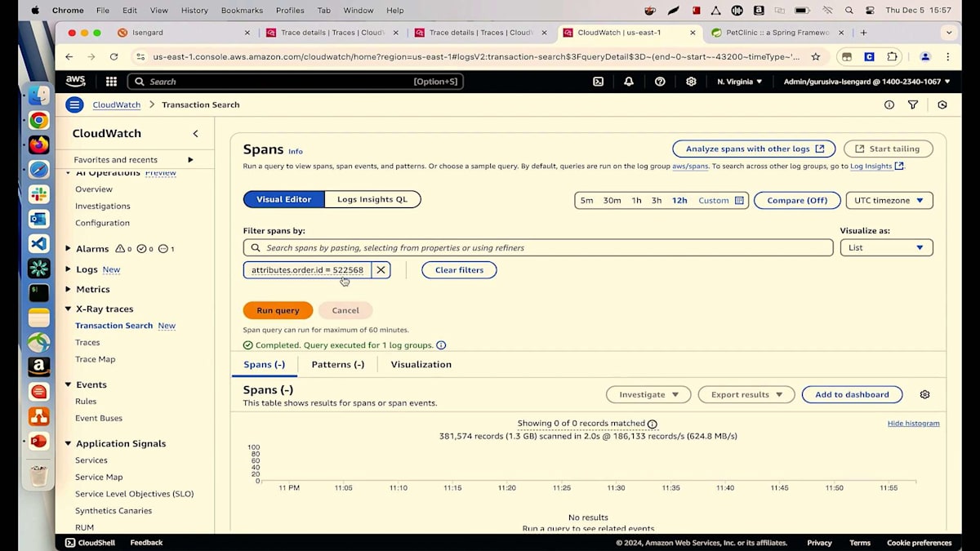Remove the attributes.order.id filter chip

tap(381, 270)
